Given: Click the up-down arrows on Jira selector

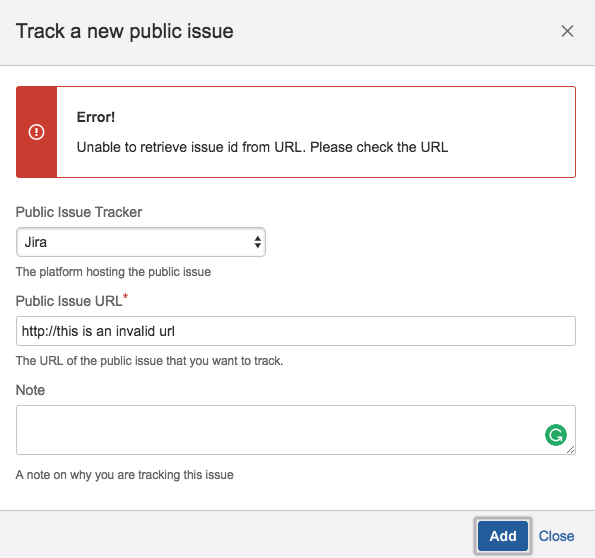Looking at the screenshot, I should point(258,242).
